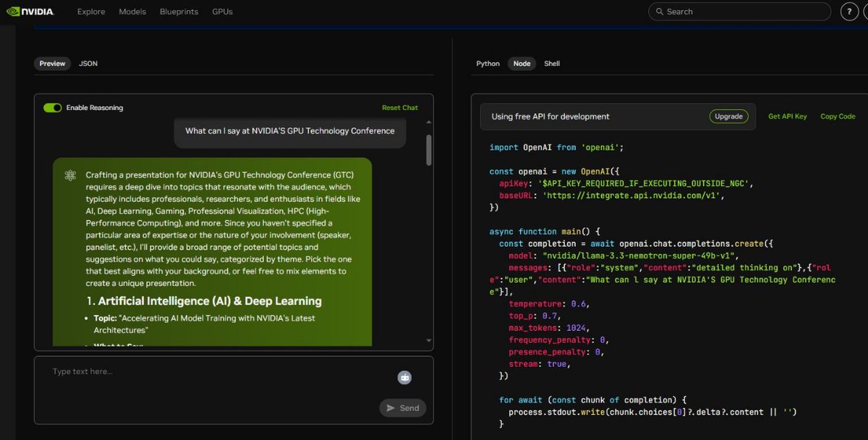This screenshot has width=868, height=440.
Task: Disable the Enable Reasoning toggle
Action: point(52,106)
